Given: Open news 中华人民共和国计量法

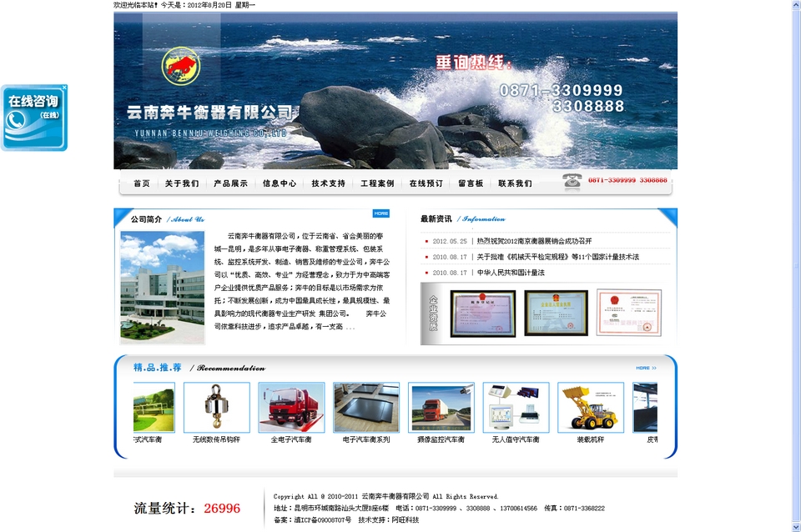Looking at the screenshot, I should point(511,273).
